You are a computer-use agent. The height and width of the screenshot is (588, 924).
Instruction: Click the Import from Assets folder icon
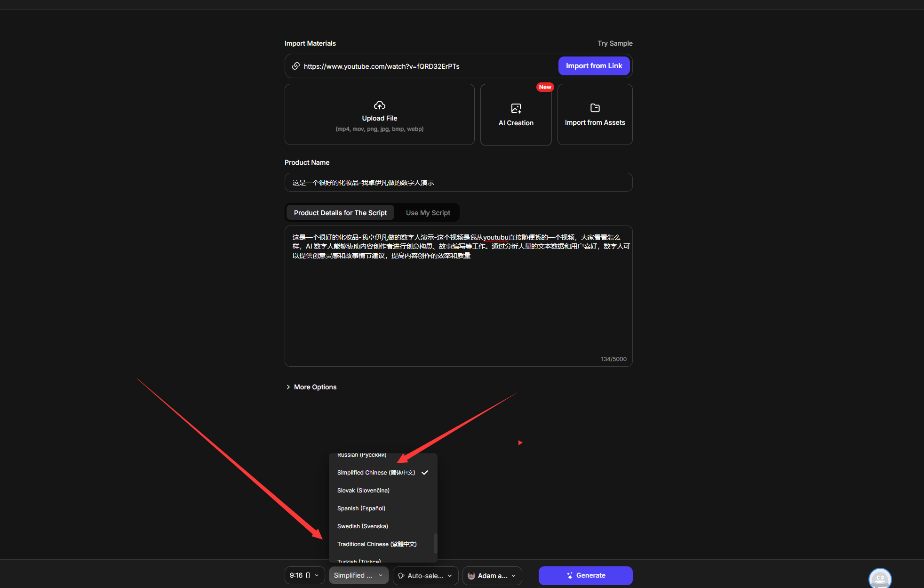pos(595,108)
